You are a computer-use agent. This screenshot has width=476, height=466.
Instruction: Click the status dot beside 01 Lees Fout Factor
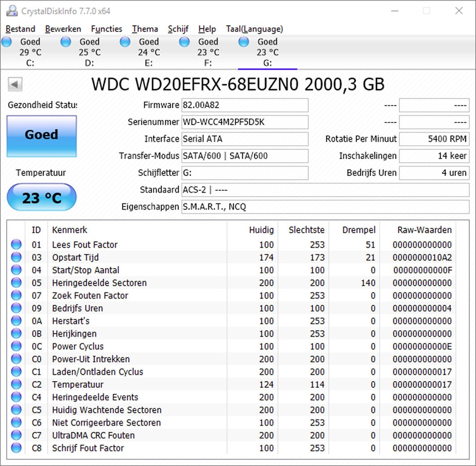coord(16,244)
